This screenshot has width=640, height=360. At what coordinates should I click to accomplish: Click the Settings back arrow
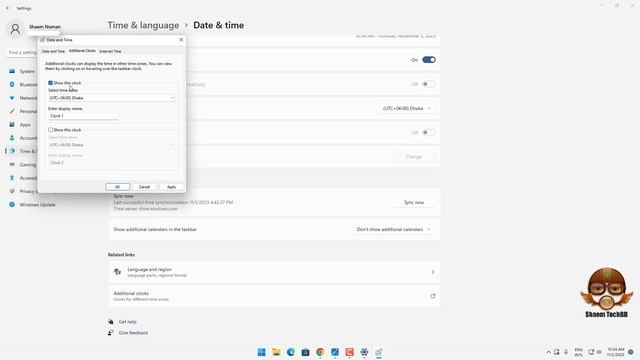pos(7,8)
